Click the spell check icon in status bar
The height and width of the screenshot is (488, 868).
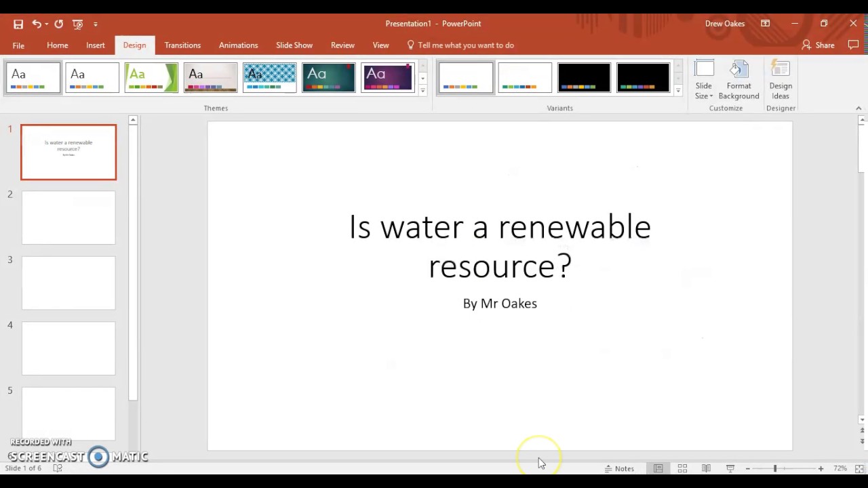pos(58,468)
